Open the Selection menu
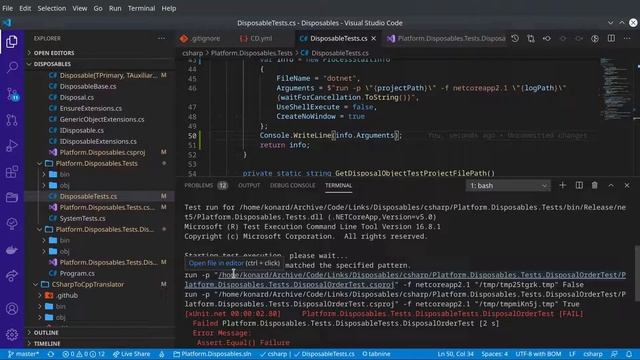640x360 pixels. coord(51,8)
